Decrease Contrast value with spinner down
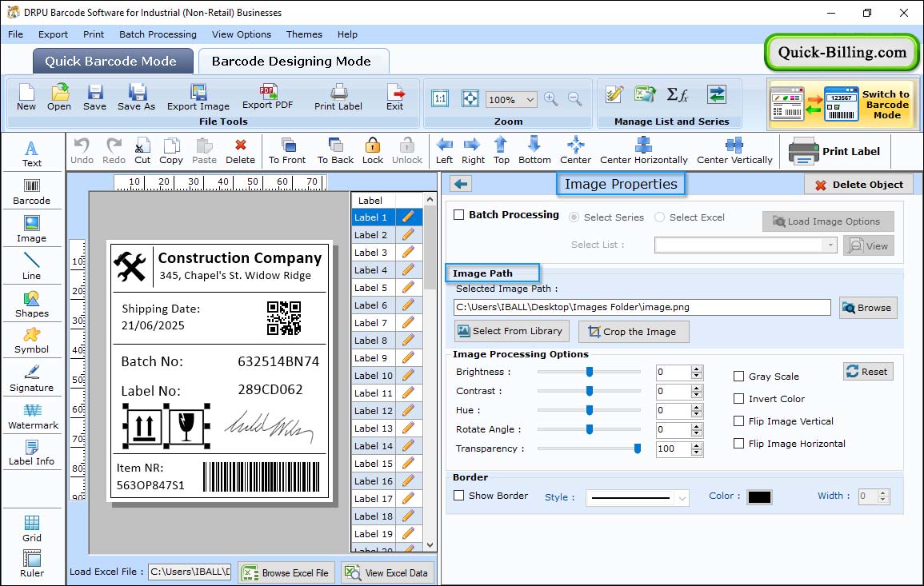 [x=697, y=395]
